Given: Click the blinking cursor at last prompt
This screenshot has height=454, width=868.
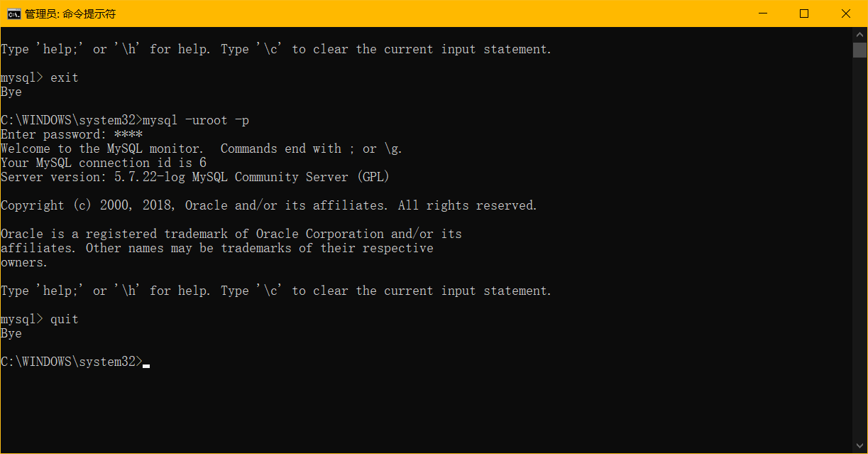Looking at the screenshot, I should click(146, 365).
